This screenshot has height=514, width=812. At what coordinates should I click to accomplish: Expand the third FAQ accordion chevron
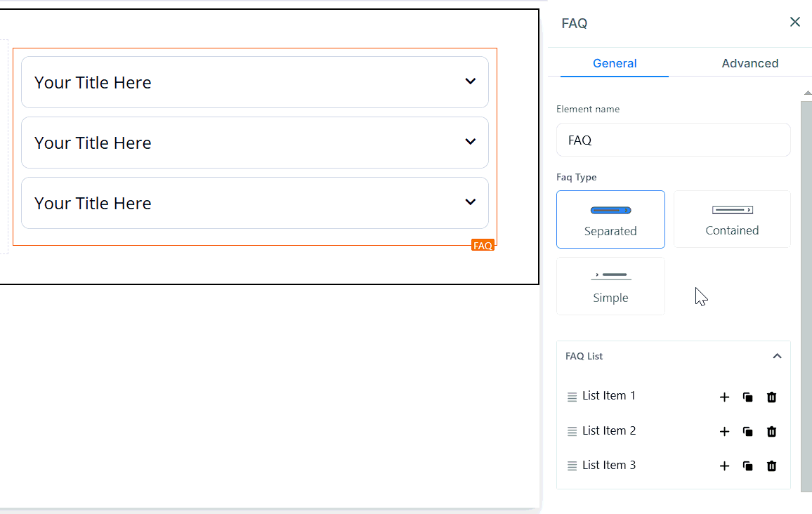[470, 202]
